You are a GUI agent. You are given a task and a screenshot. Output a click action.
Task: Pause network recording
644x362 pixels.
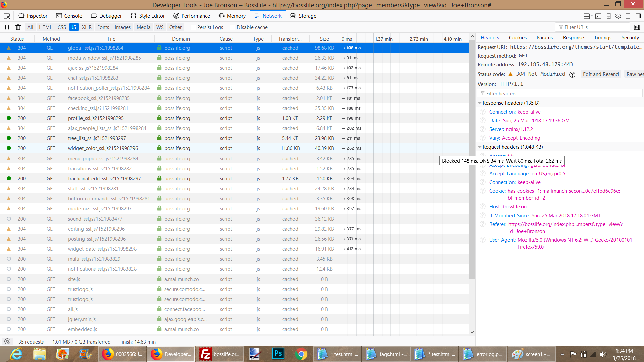click(x=7, y=27)
